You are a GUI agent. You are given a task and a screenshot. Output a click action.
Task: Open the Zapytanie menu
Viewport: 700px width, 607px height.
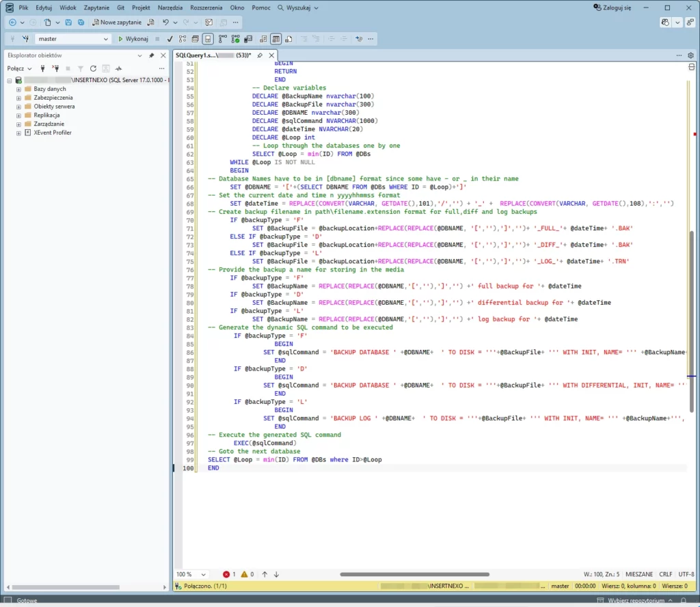(x=96, y=8)
